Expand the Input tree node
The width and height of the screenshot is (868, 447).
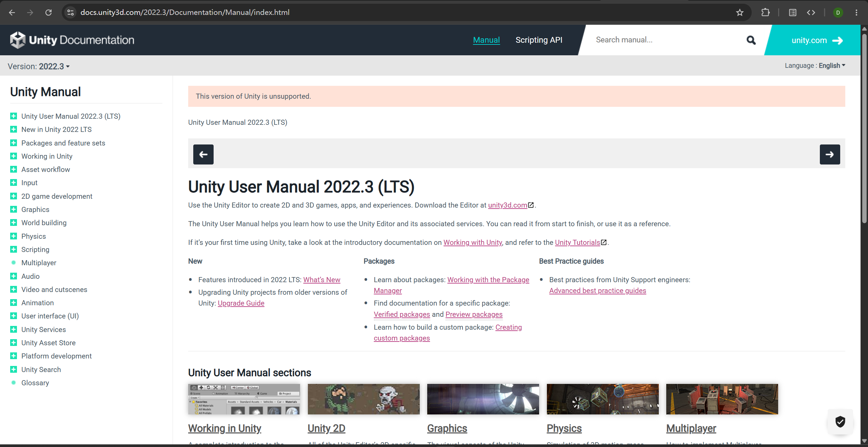pyautogui.click(x=14, y=182)
